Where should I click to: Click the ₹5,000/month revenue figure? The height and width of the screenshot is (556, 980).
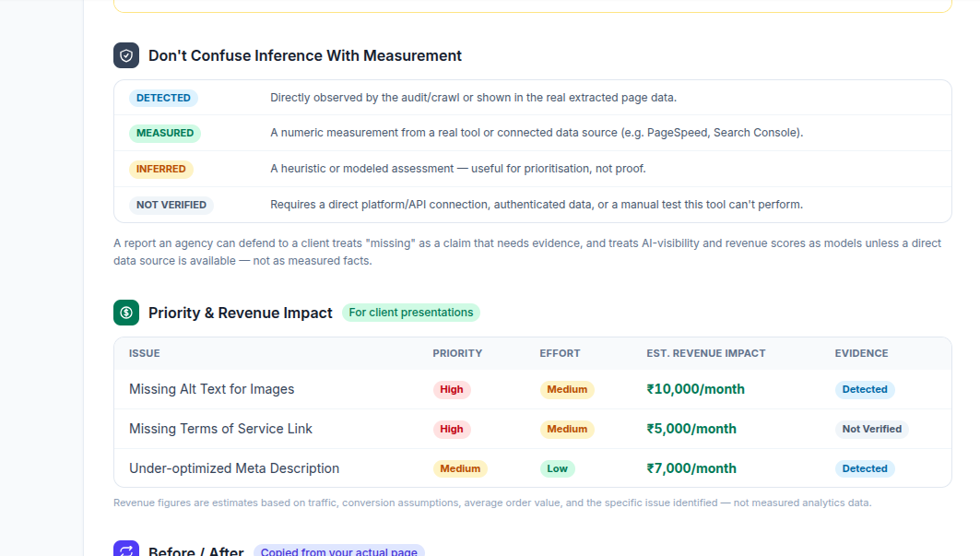[691, 429]
